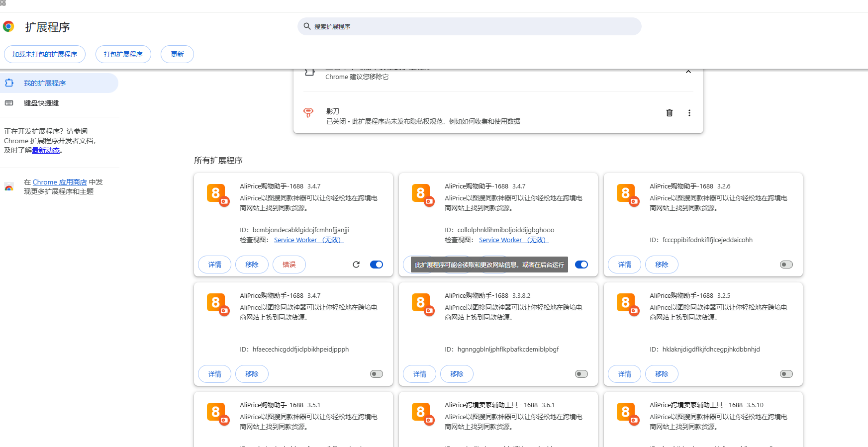868x447 pixels.
Task: Click the search magnifier icon
Action: pos(307,26)
